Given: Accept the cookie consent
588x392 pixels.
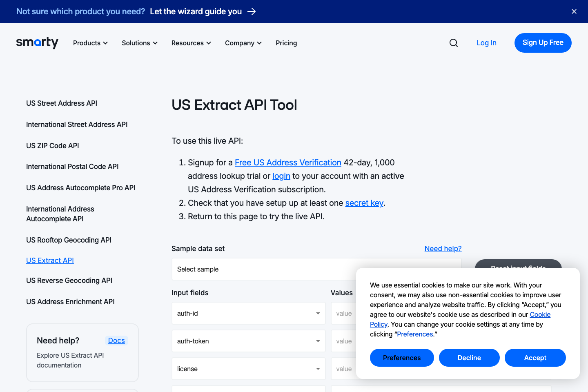Looking at the screenshot, I should pos(535,358).
